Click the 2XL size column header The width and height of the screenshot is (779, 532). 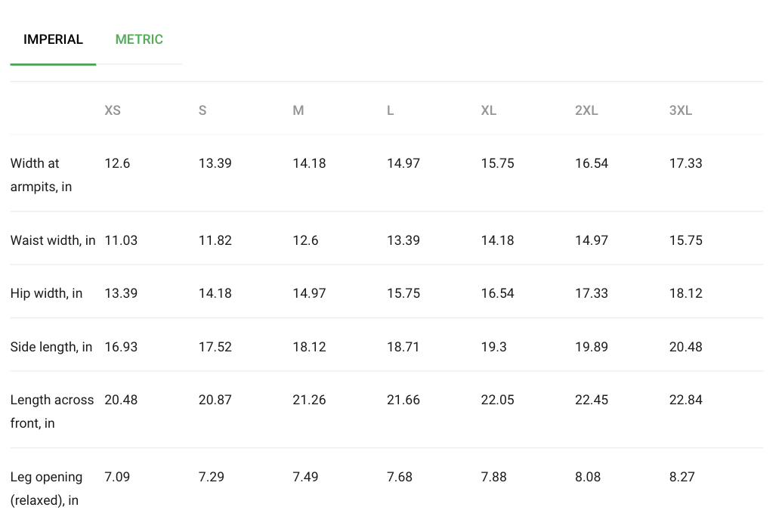click(586, 110)
